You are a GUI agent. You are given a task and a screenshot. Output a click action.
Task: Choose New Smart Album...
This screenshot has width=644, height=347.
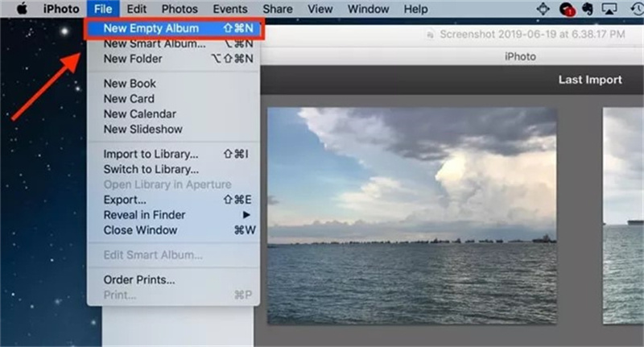173,43
